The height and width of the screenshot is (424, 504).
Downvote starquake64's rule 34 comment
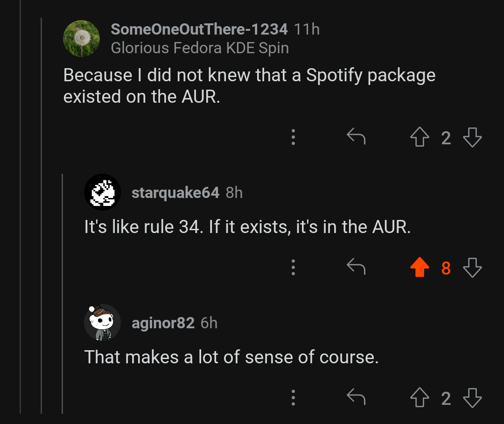[x=472, y=268]
